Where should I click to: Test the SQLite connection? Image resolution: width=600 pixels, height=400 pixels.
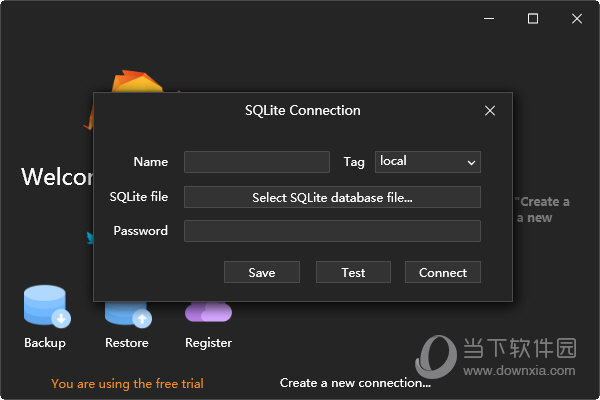click(353, 272)
